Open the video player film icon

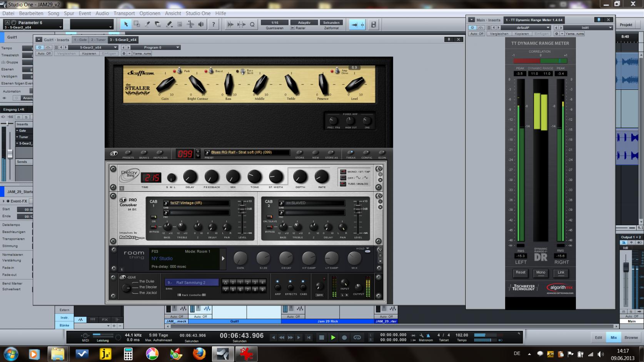[374, 24]
